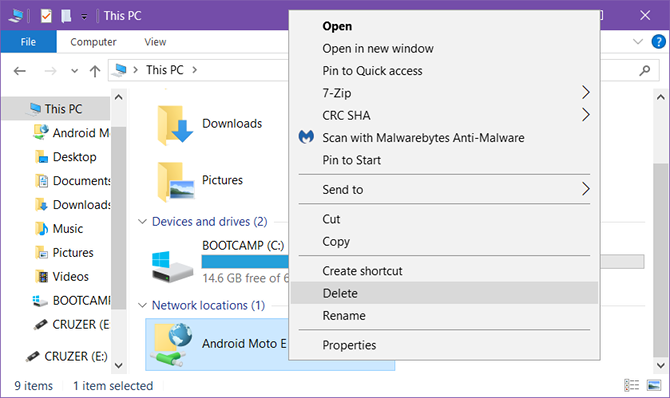Choose Pin to Start

pos(444,160)
